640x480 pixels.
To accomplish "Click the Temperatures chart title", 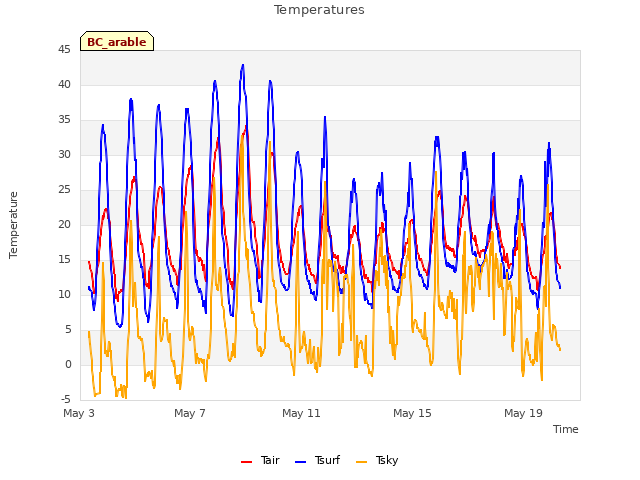I will click(319, 10).
